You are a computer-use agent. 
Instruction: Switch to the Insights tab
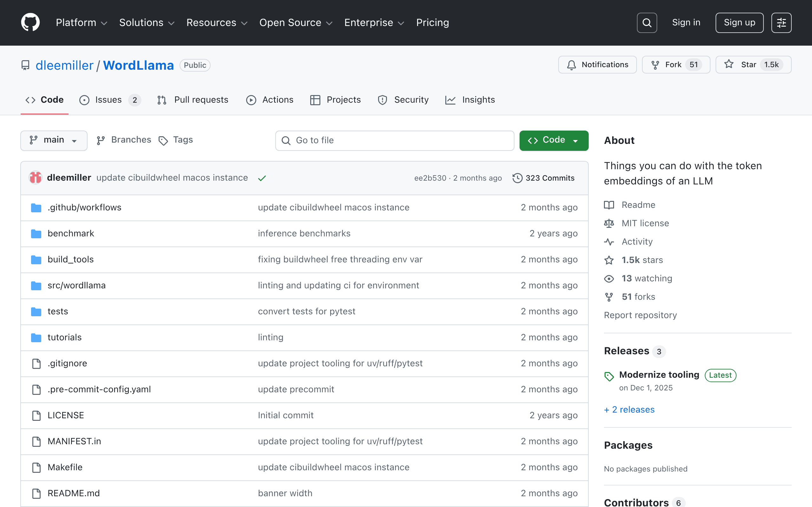coord(470,100)
